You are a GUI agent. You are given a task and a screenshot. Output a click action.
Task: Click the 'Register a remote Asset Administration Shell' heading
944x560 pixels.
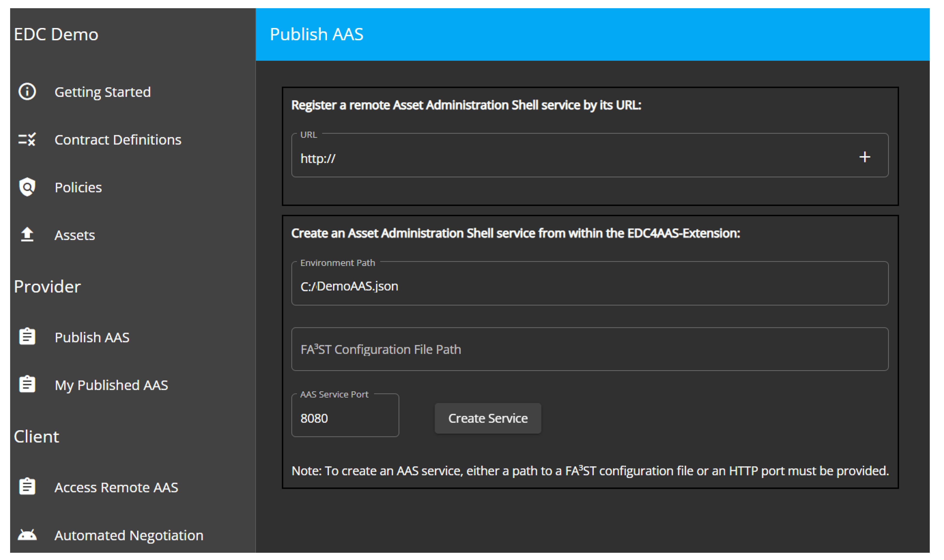pos(466,105)
